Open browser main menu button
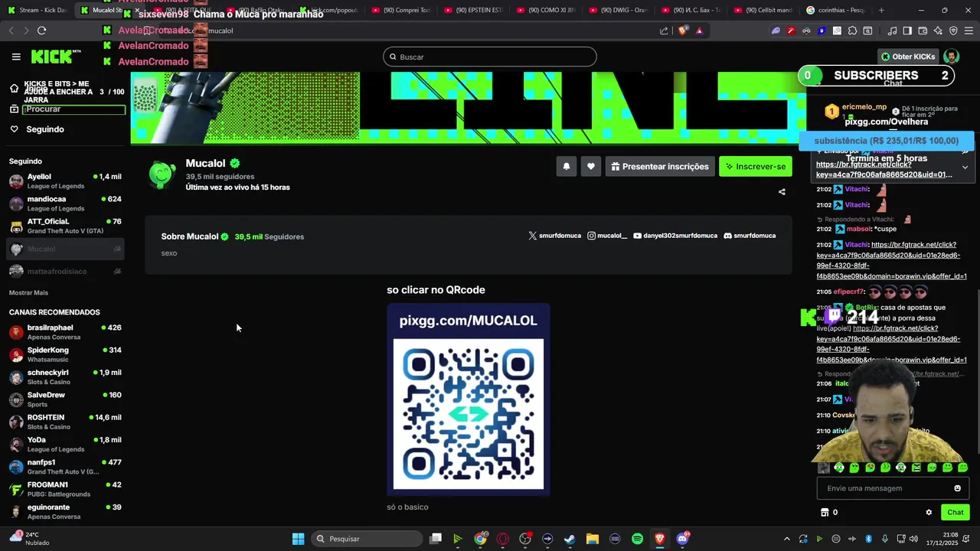Screen dimensions: 980x551 tap(969, 31)
